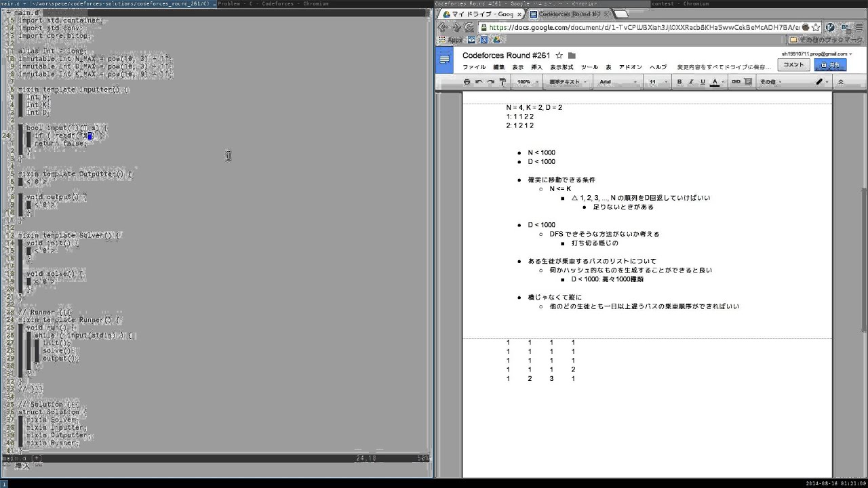
Task: Open the 編集 menu
Action: 498,67
